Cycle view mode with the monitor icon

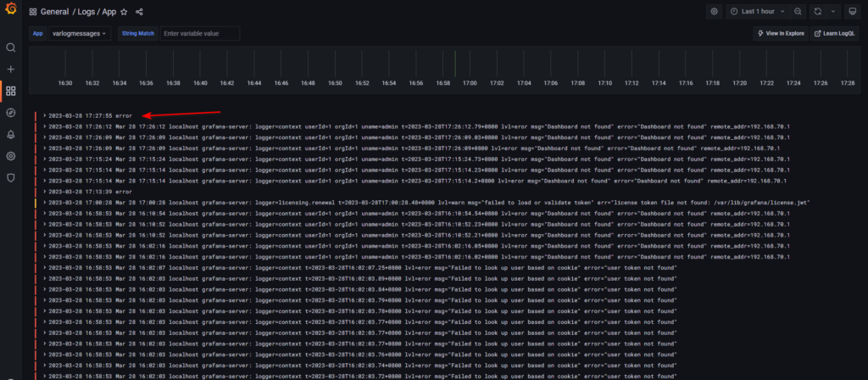[853, 12]
